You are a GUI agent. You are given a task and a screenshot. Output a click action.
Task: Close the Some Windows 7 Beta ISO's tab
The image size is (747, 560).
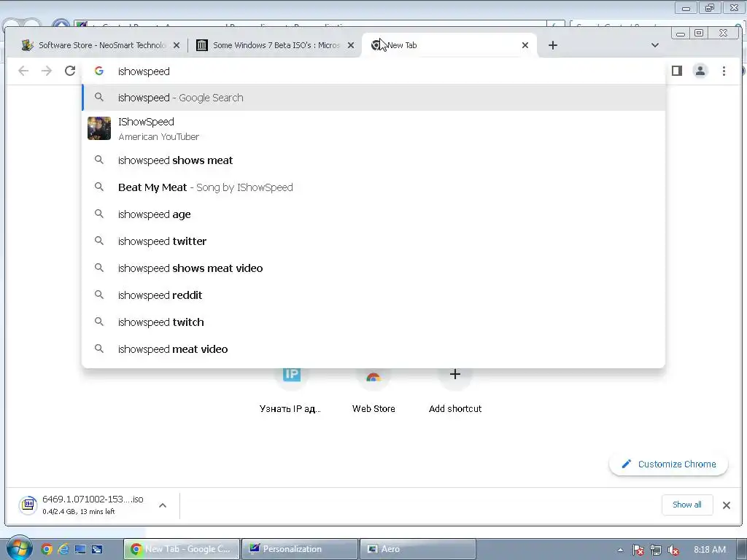[x=351, y=45]
